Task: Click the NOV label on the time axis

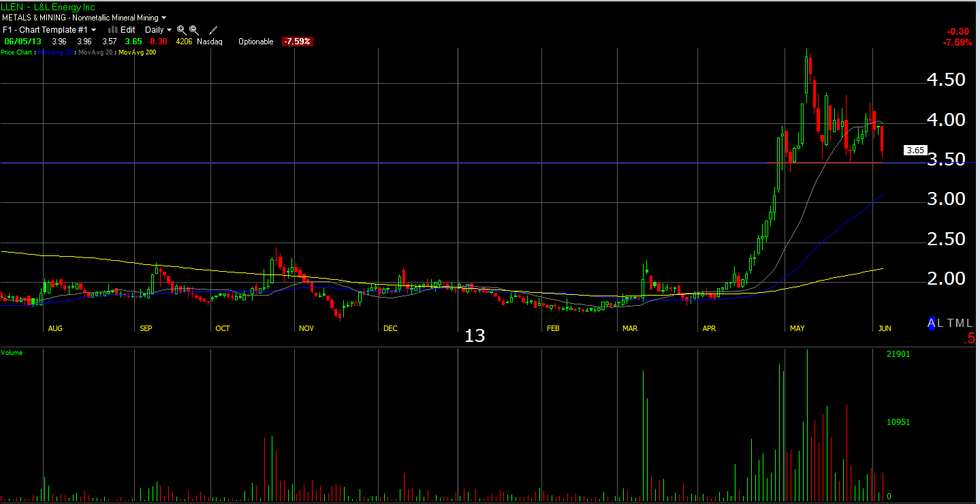Action: [x=306, y=328]
